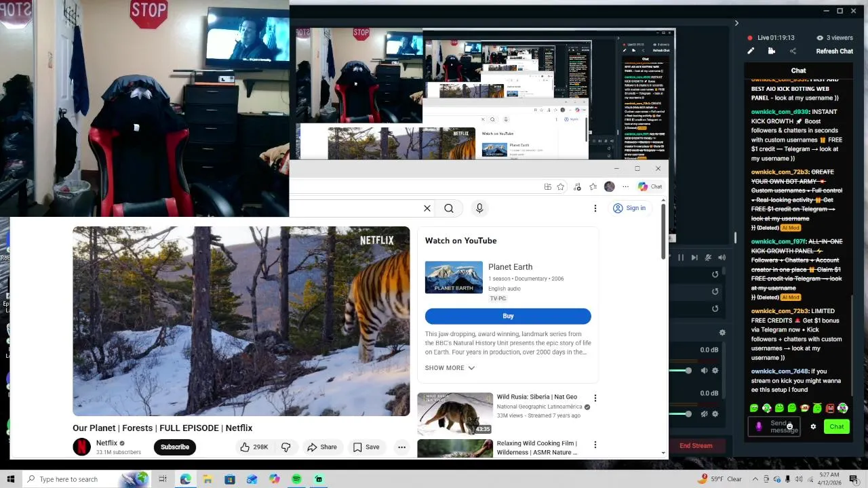Open first audio source settings gear
Screen dimensions: 868x488
coord(715,371)
